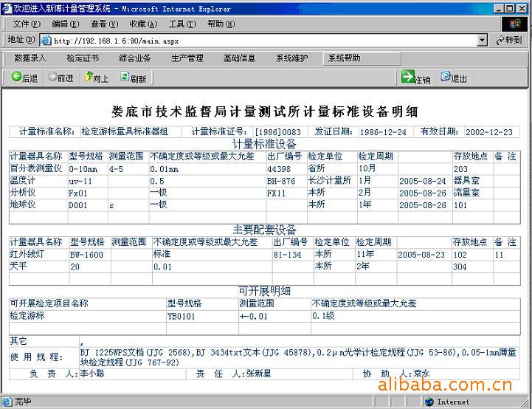Click the 刷新 (Refresh) toolbar icon
Viewport: 532px width, 409px height.
tap(125, 78)
